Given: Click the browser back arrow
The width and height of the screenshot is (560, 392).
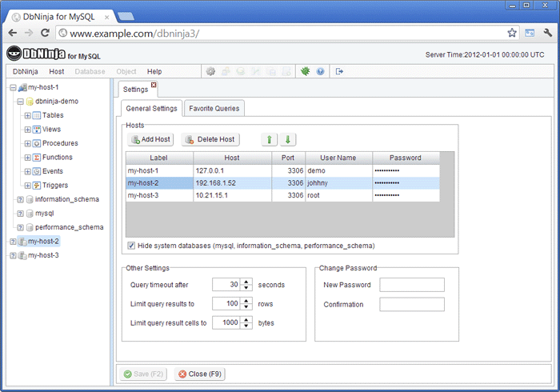Looking at the screenshot, I should click(13, 33).
